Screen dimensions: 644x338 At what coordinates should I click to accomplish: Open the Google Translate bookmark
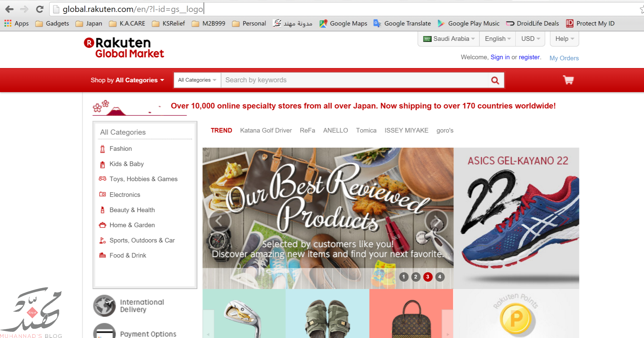pos(402,23)
